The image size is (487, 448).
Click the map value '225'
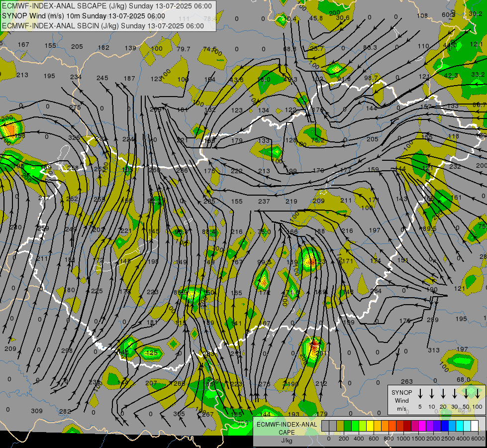point(97,291)
